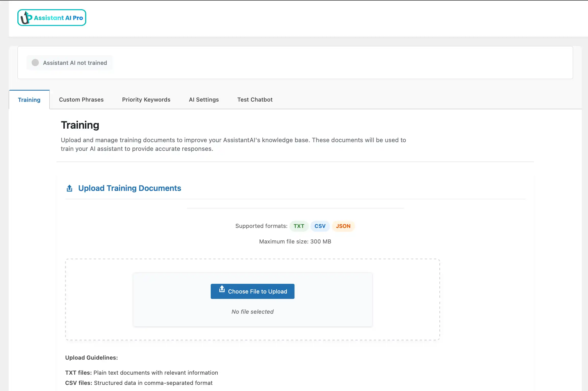
Task: Select the Training tab
Action: coord(29,100)
